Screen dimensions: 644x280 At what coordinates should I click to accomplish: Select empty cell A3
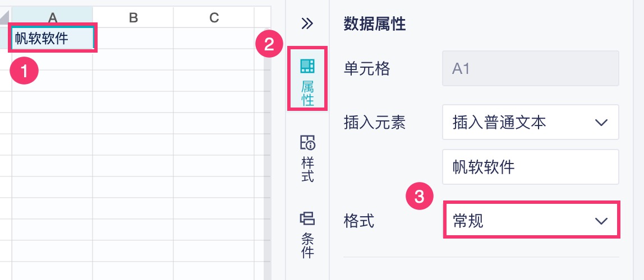[52, 81]
